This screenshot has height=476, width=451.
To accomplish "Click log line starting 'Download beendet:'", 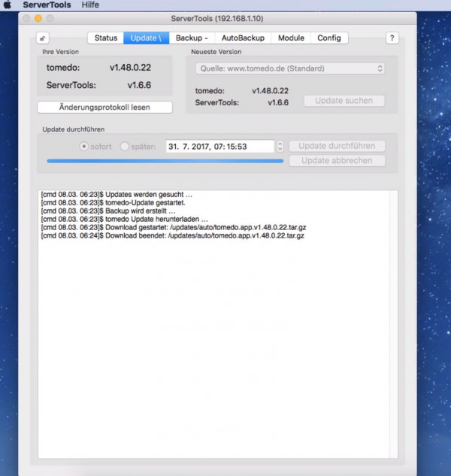I will coord(172,235).
